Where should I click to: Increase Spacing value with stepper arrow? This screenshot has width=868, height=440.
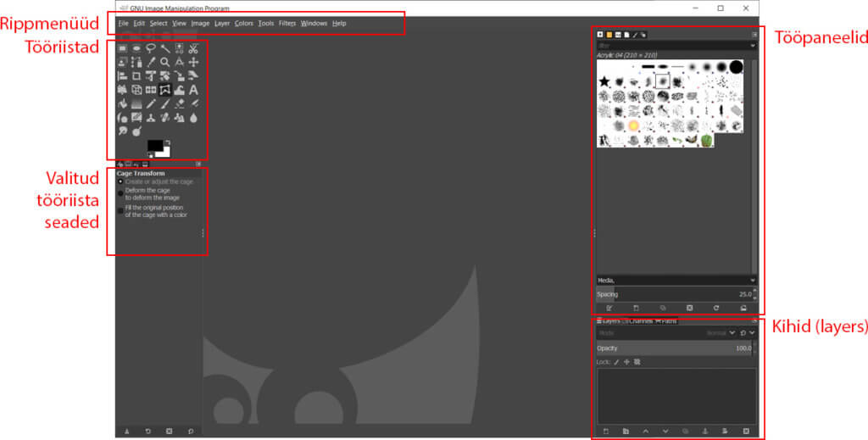(754, 291)
